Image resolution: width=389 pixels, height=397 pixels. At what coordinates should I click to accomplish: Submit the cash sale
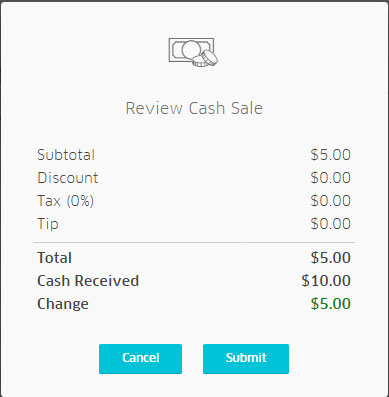246,359
